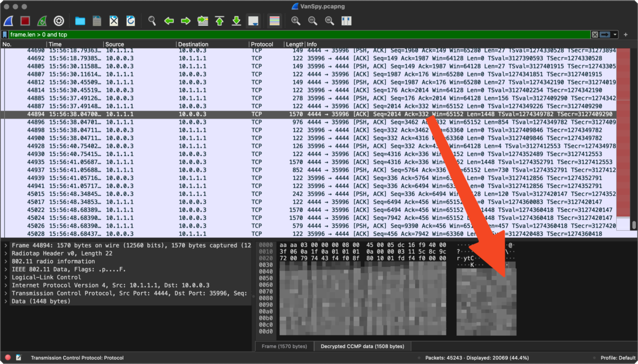Apply the display filter arrow button
This screenshot has width=638, height=364.
click(605, 35)
